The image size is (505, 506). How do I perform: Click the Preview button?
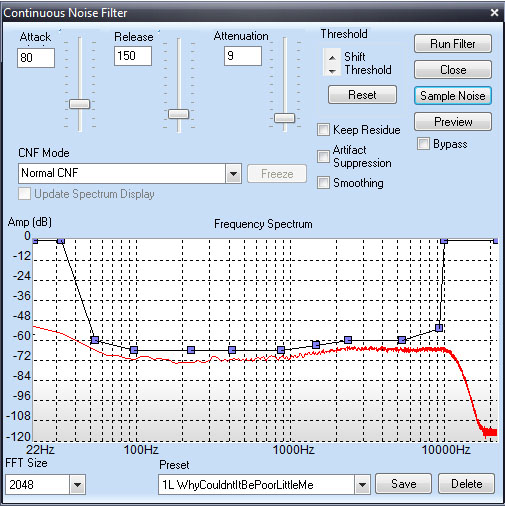(x=453, y=122)
